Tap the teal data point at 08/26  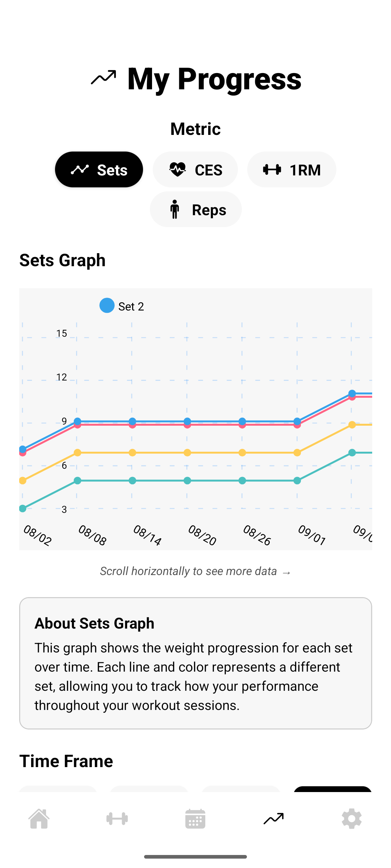[242, 481]
